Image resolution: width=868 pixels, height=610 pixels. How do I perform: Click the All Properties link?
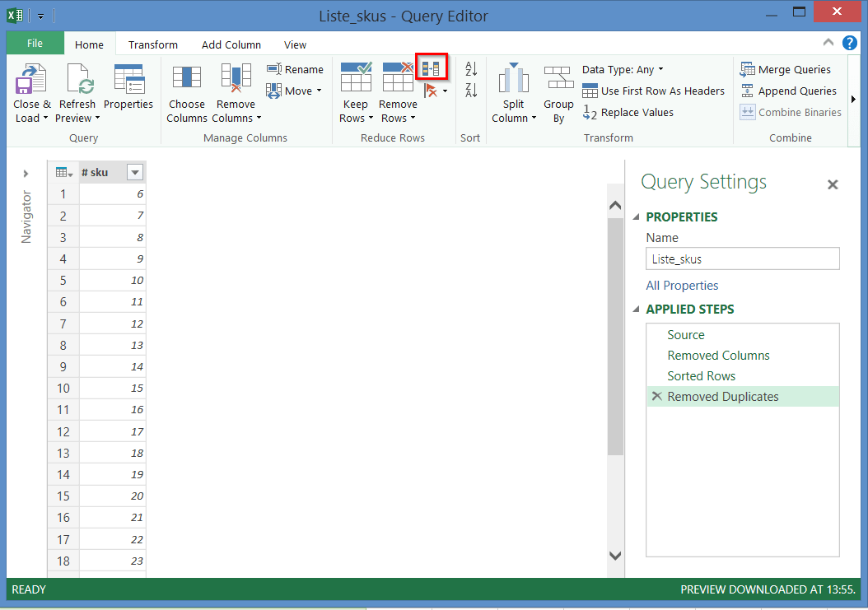682,286
